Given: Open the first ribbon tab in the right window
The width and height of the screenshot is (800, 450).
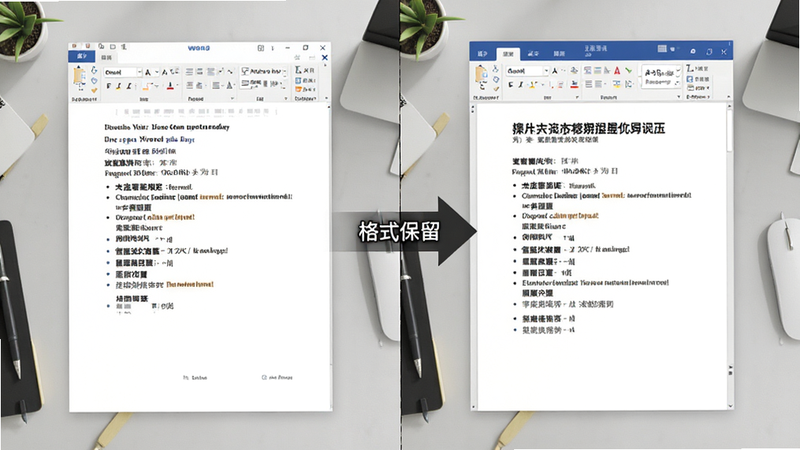Looking at the screenshot, I should click(x=482, y=54).
